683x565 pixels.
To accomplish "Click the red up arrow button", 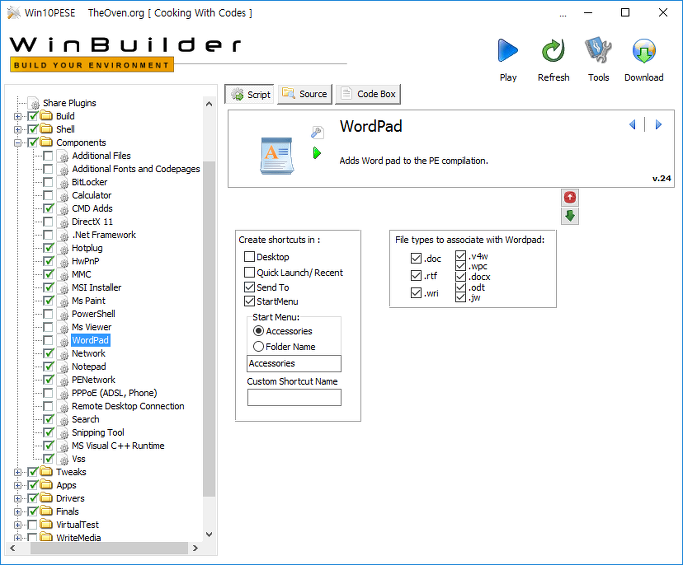I will pos(570,198).
